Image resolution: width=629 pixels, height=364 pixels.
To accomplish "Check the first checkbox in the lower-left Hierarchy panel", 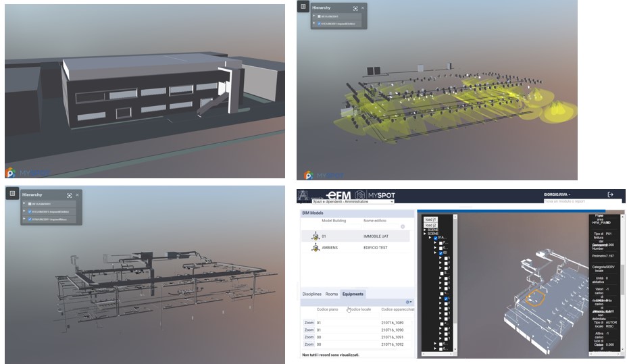I will coord(31,203).
